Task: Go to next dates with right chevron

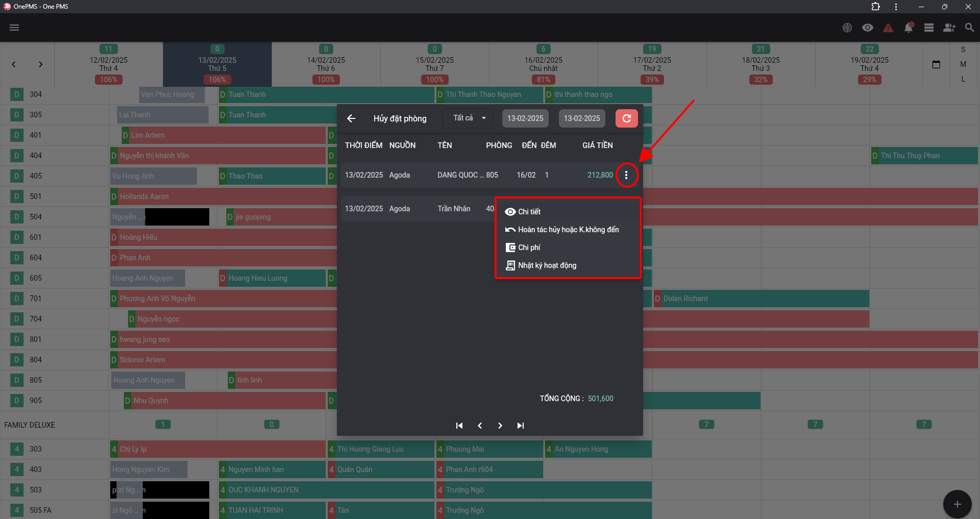Action: pos(41,64)
